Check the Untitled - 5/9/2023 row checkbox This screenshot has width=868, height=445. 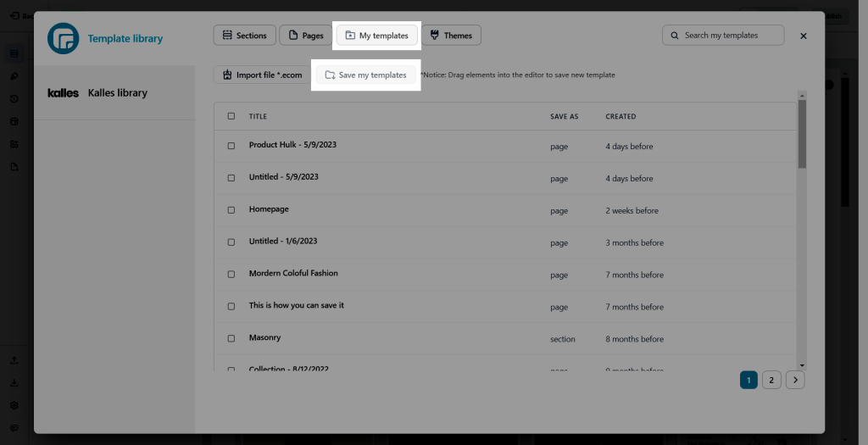click(x=231, y=178)
